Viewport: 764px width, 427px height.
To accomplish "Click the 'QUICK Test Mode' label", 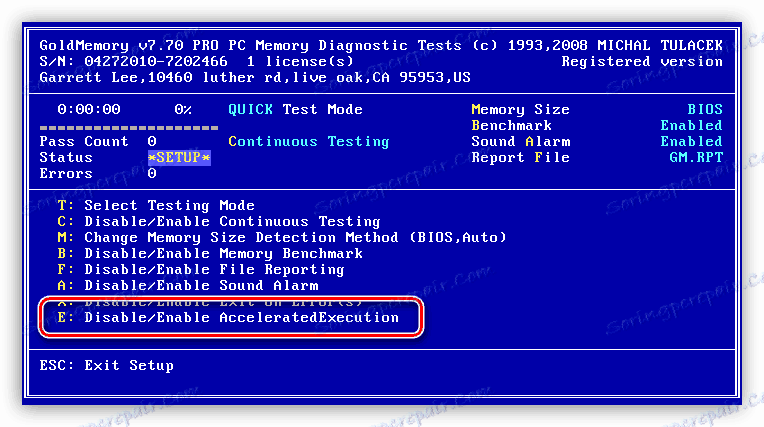I will [295, 110].
